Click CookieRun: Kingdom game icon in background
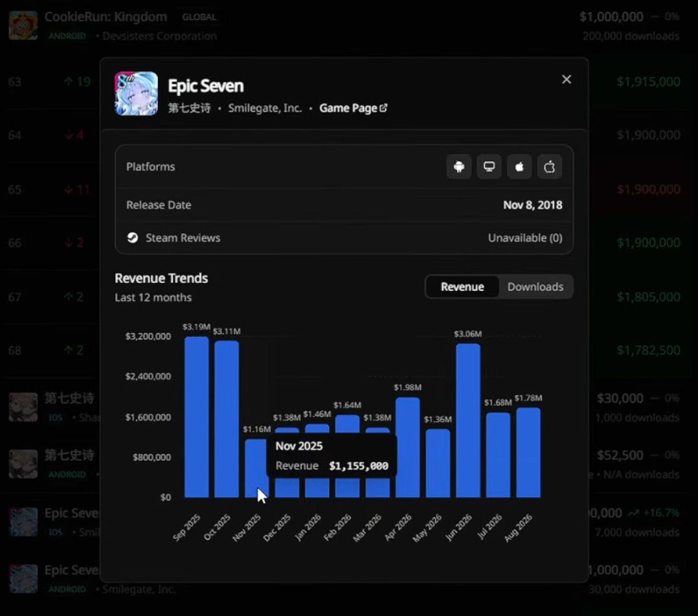 tap(23, 26)
